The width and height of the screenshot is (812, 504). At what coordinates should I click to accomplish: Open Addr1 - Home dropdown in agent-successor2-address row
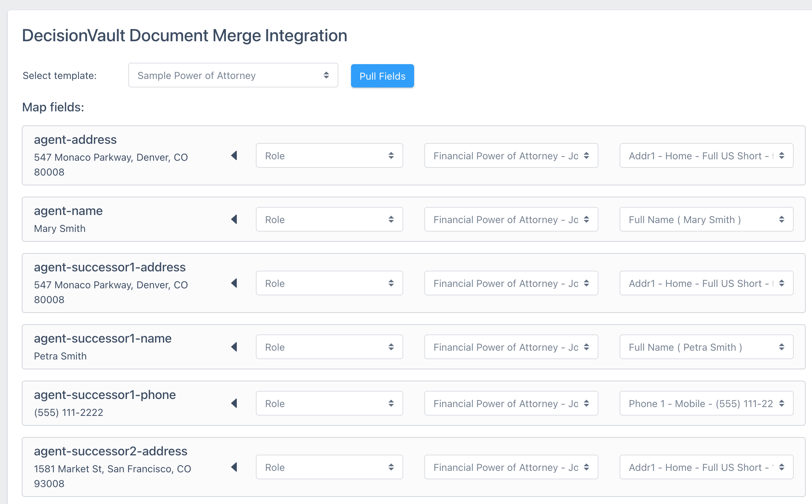click(x=706, y=467)
